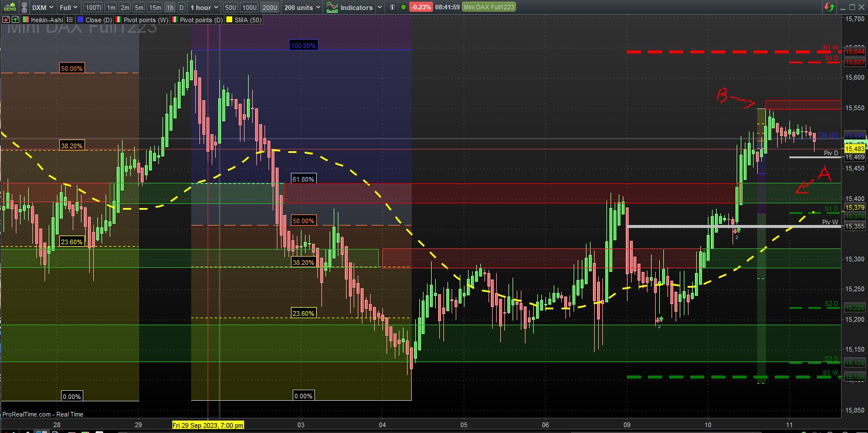Viewport: 868px width, 433px height.
Task: Open the Indicators chart icon
Action: [x=332, y=8]
